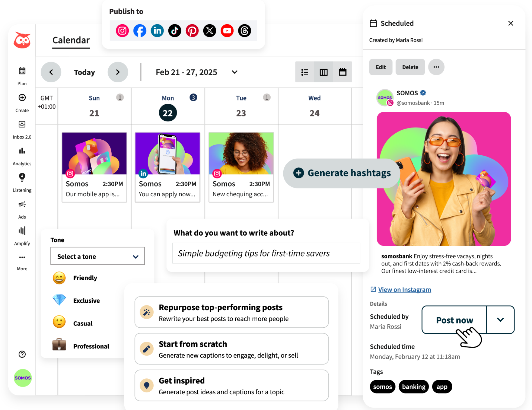Switch to list view layout
Image resolution: width=532 pixels, height=410 pixels.
click(x=305, y=72)
